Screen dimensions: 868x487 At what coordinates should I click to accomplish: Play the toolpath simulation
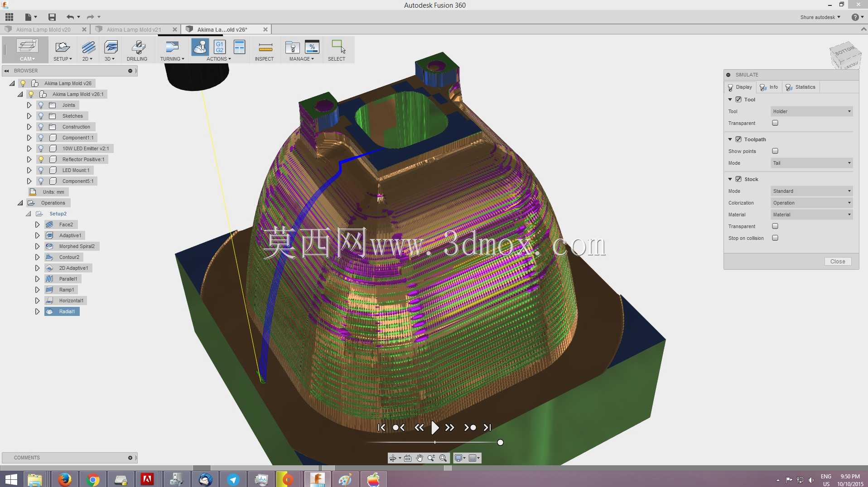point(434,428)
